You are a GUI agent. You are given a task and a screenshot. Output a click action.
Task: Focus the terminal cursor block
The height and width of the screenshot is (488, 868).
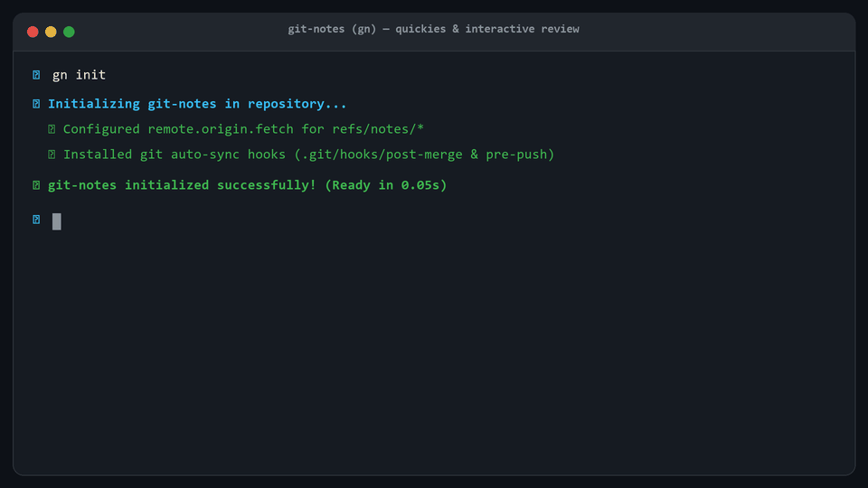tap(56, 221)
